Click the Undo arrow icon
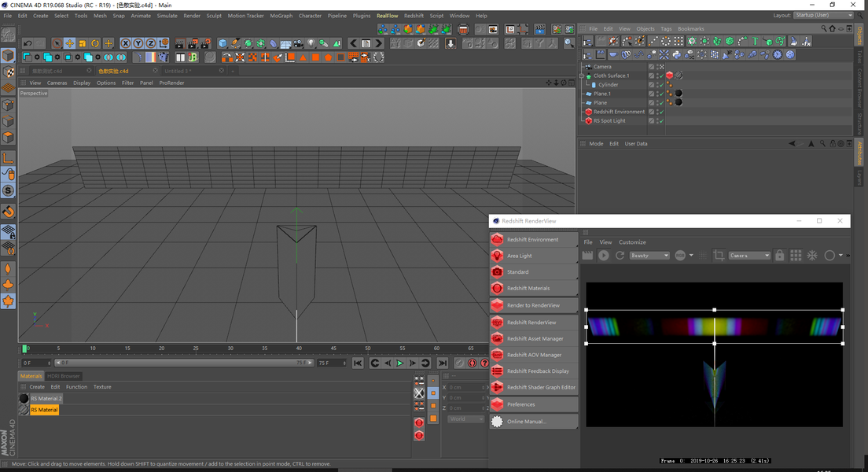The height and width of the screenshot is (472, 868). (27, 43)
